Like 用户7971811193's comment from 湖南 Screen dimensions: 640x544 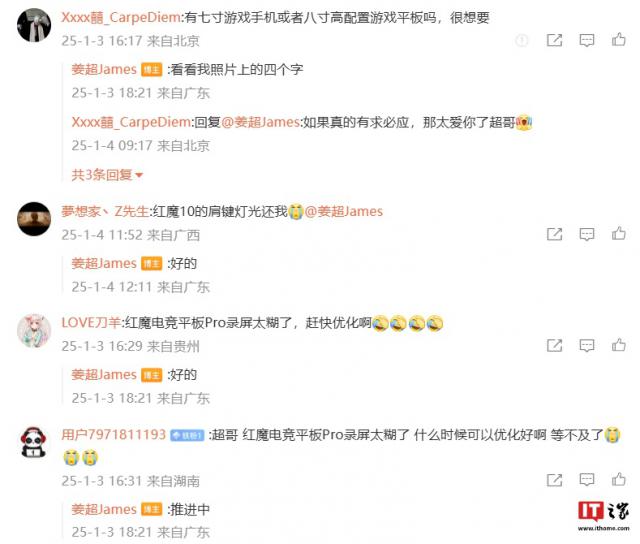pos(619,479)
